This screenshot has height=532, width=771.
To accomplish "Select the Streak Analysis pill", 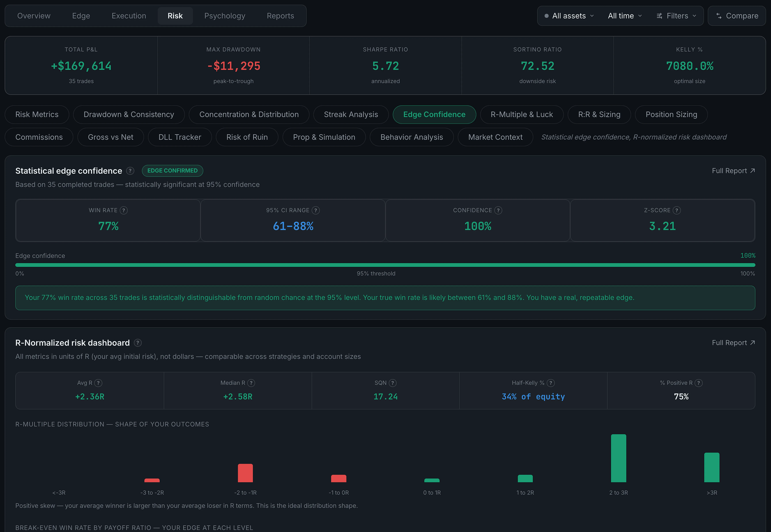I will [351, 114].
